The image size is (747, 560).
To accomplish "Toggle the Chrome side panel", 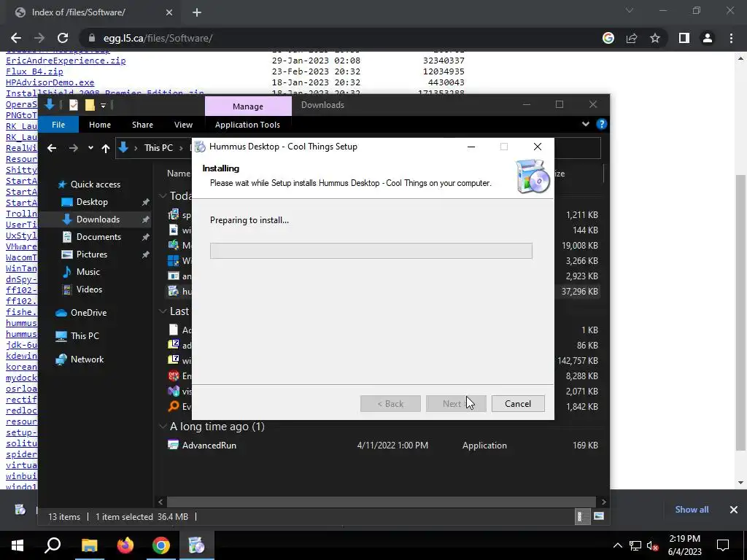I will [684, 38].
